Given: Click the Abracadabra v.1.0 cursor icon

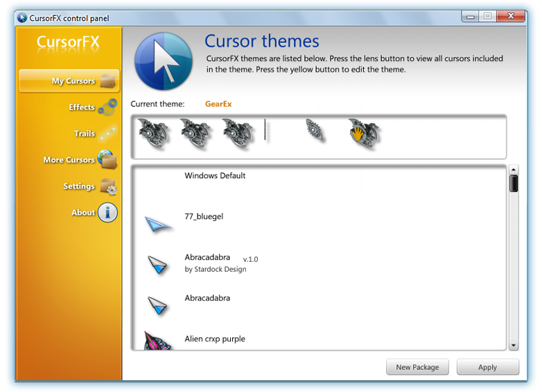Looking at the screenshot, I should [157, 265].
